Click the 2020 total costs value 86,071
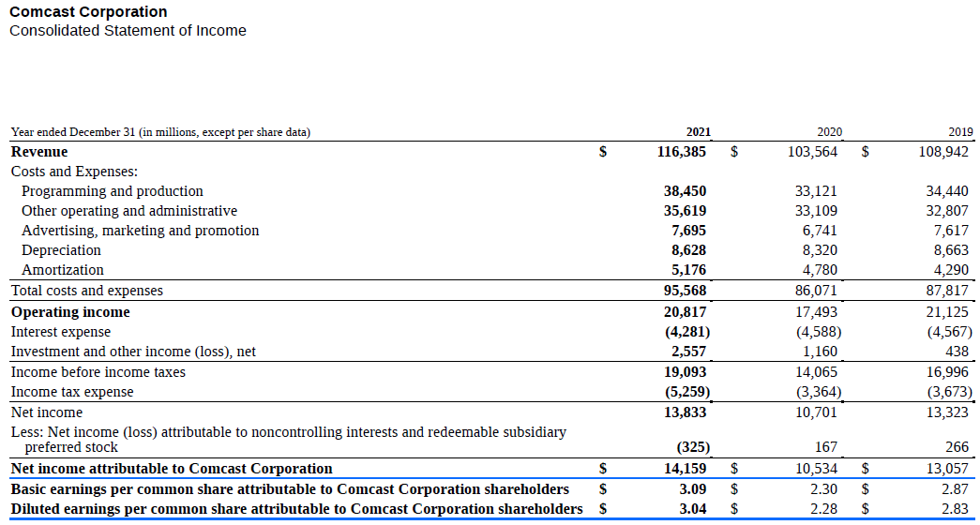 click(x=816, y=291)
